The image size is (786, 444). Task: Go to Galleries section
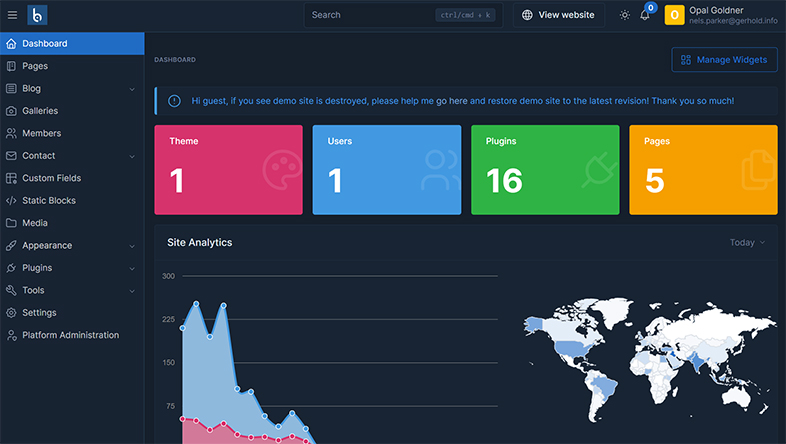72,111
